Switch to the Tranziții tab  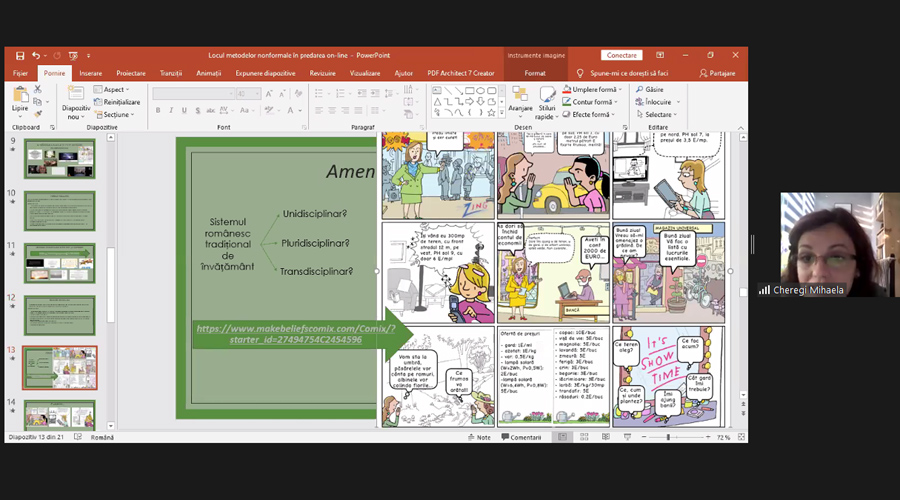click(x=171, y=73)
